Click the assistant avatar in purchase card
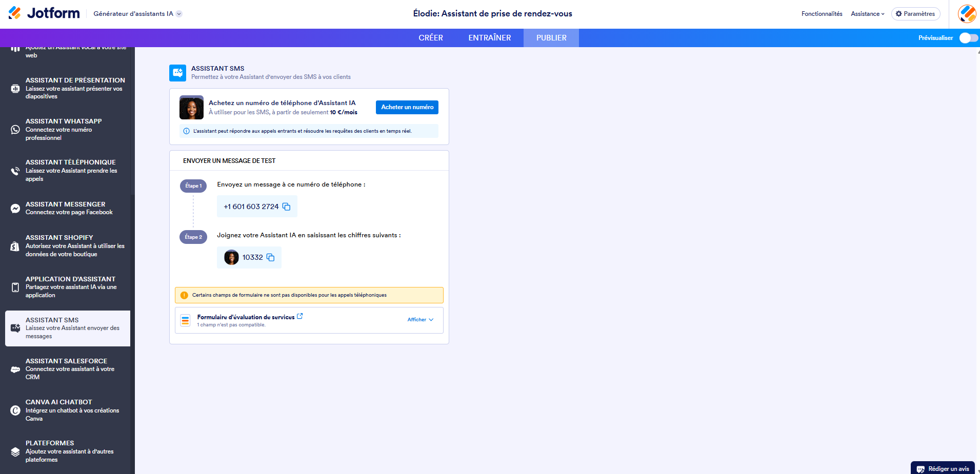This screenshot has width=980, height=474. (x=191, y=108)
